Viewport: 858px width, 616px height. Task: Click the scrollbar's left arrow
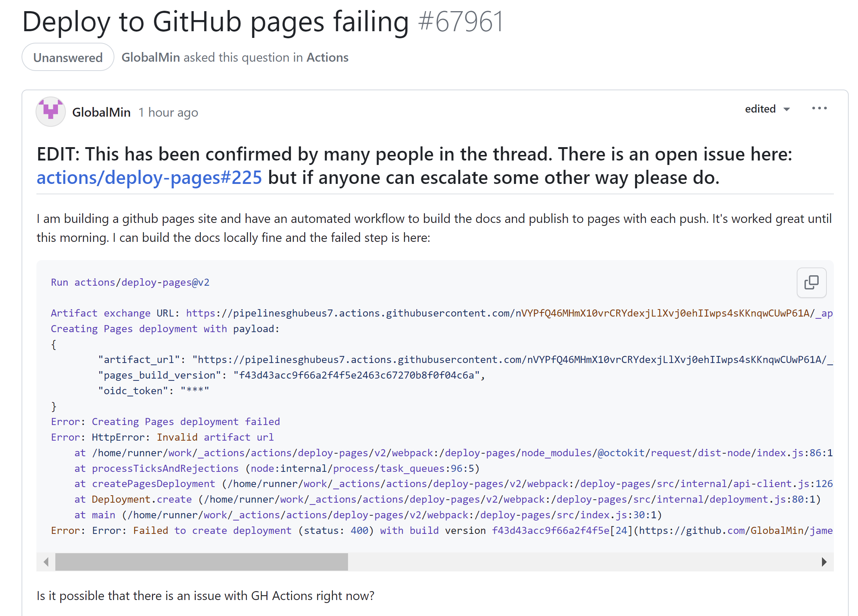click(x=45, y=562)
